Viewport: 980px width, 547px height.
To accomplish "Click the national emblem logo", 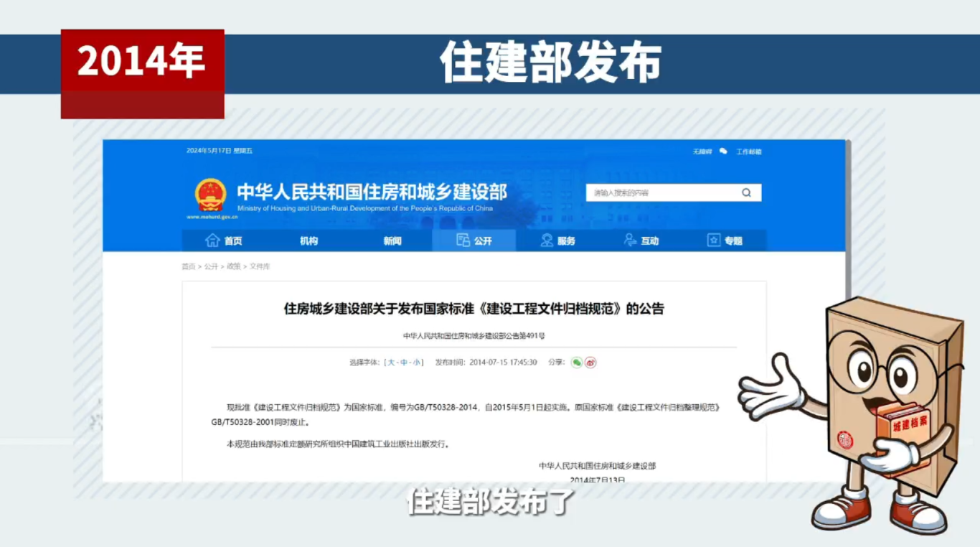I will coord(209,195).
